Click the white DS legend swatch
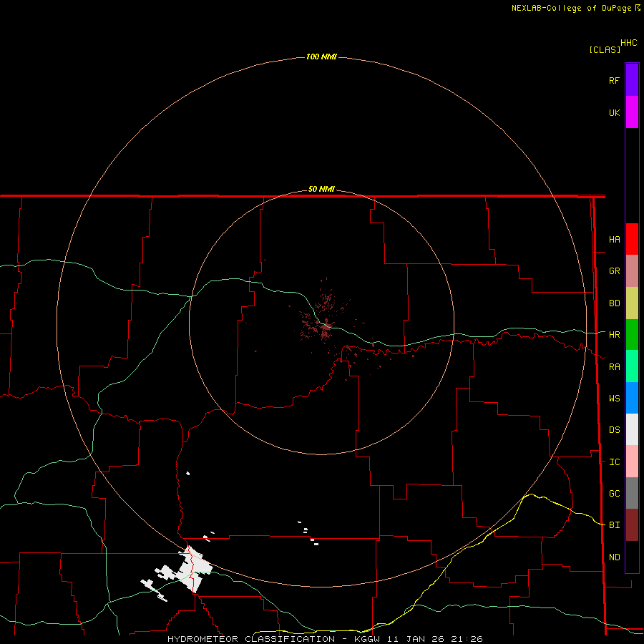This screenshot has width=644, height=644. [632, 429]
